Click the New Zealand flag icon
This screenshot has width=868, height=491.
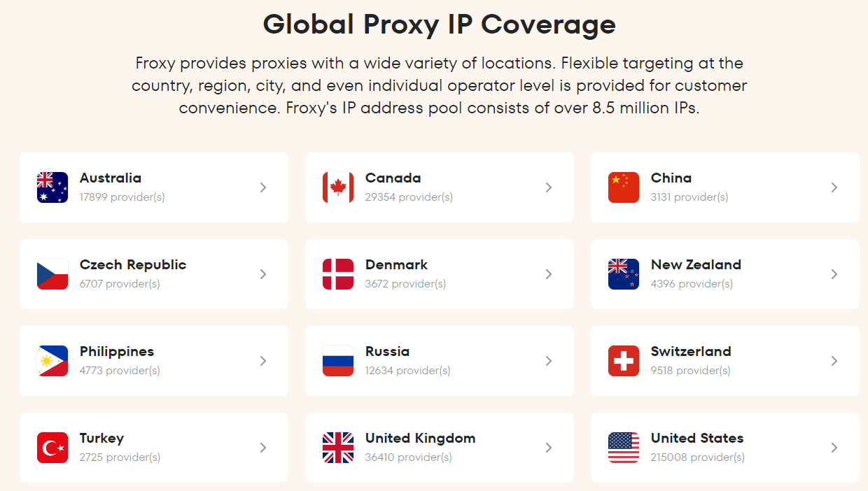[624, 274]
